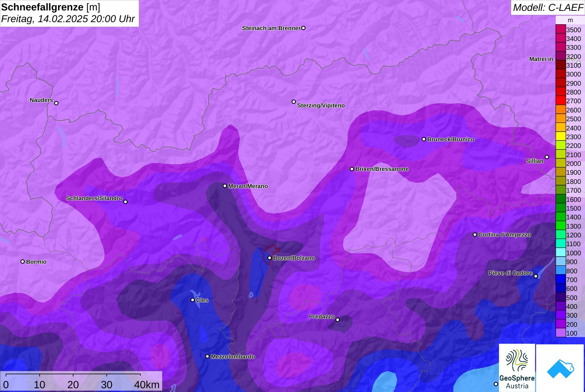Click the Cortina d'Ampezzo marker dot
Image resolution: width=585 pixels, height=392 pixels.
475,234
